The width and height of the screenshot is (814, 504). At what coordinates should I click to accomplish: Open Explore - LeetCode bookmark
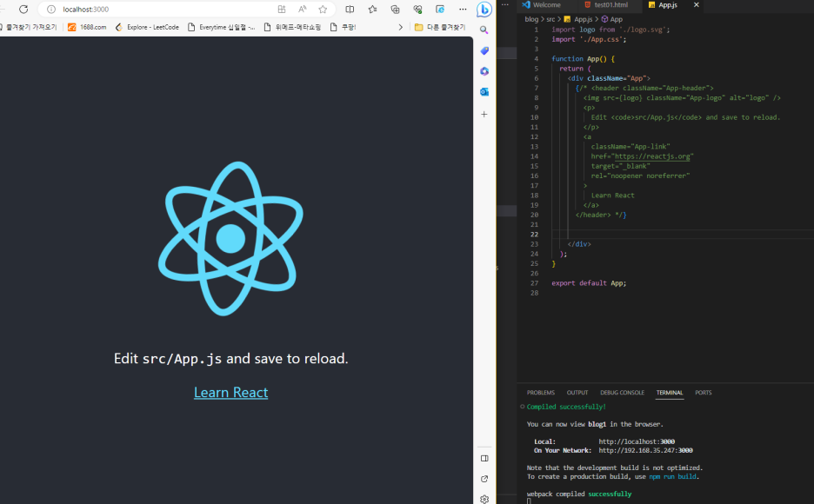(x=147, y=27)
